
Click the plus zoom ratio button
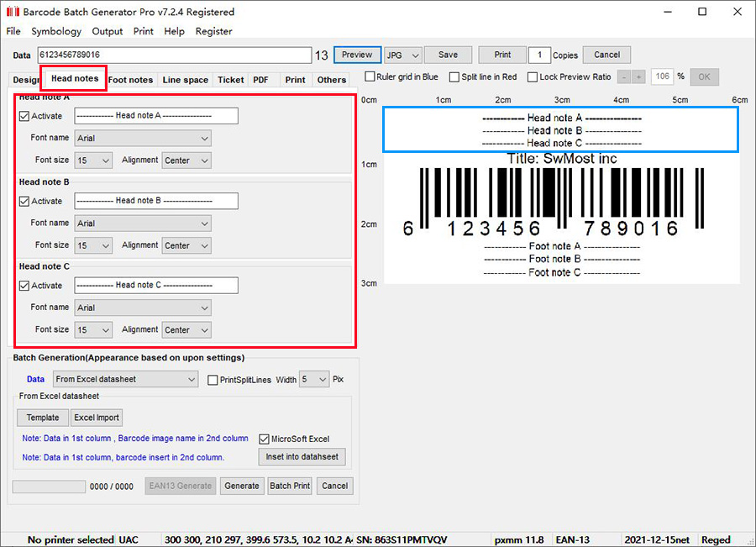[639, 77]
